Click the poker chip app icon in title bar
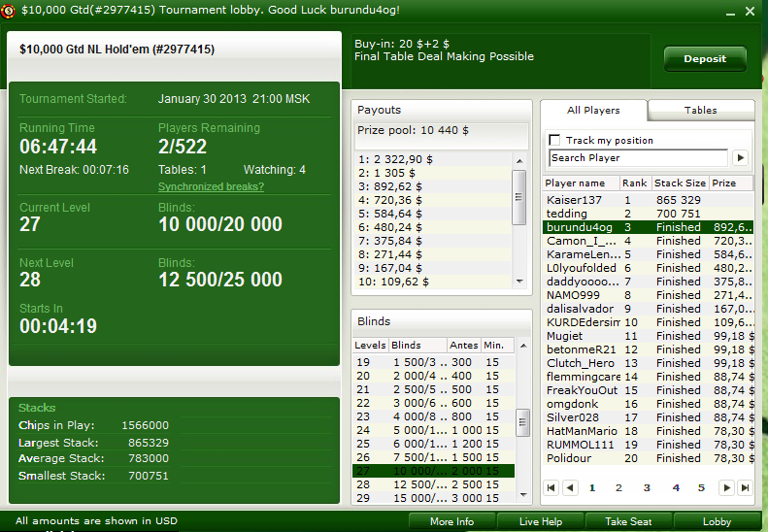Viewport: 768px width, 532px height. 8,11
